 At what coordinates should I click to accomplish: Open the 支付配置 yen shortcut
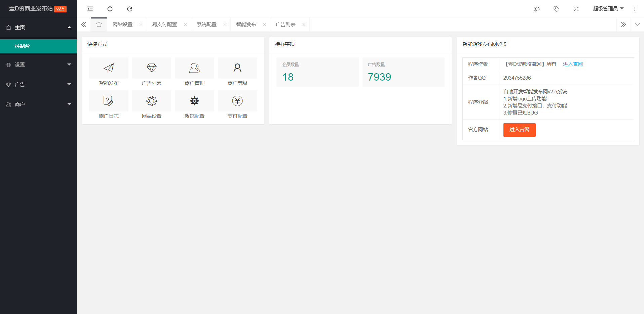pyautogui.click(x=237, y=101)
